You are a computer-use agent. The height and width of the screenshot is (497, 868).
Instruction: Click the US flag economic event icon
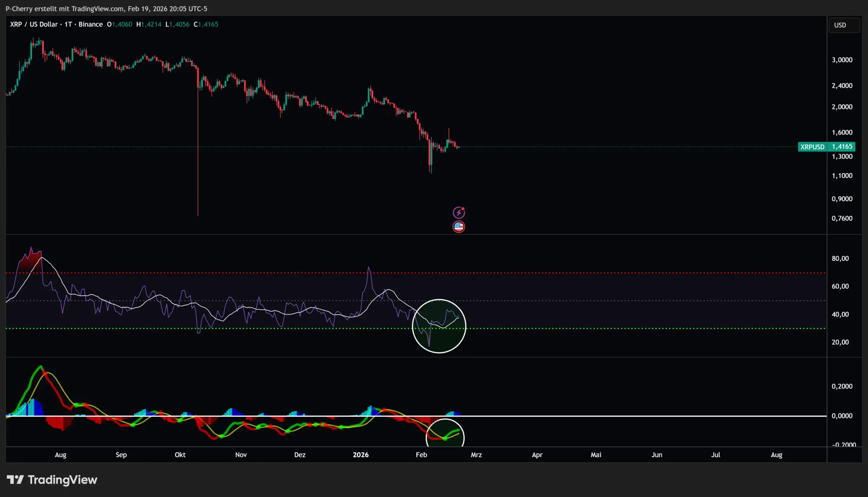[x=459, y=227]
